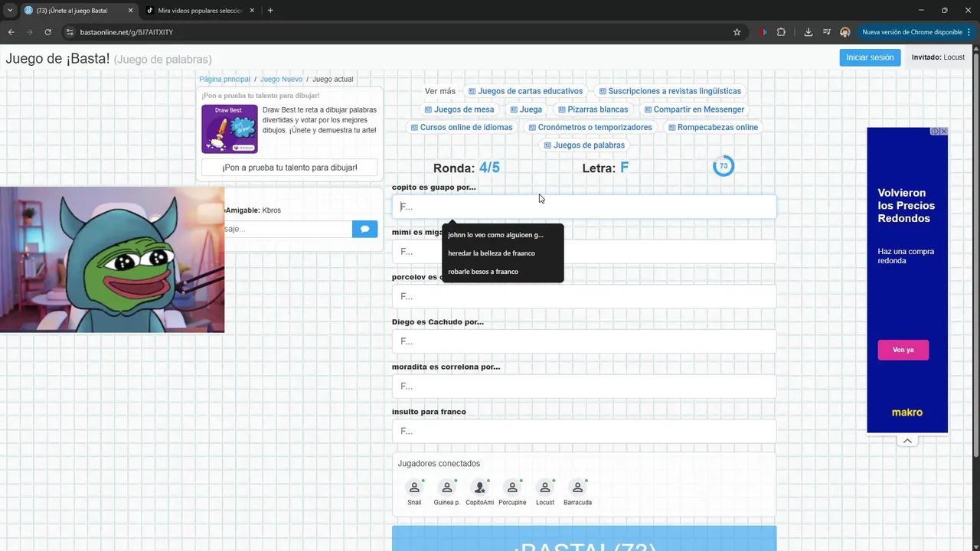Close the ¡Únete al juego Basta! tab
This screenshot has width=980, height=551.
click(x=130, y=11)
